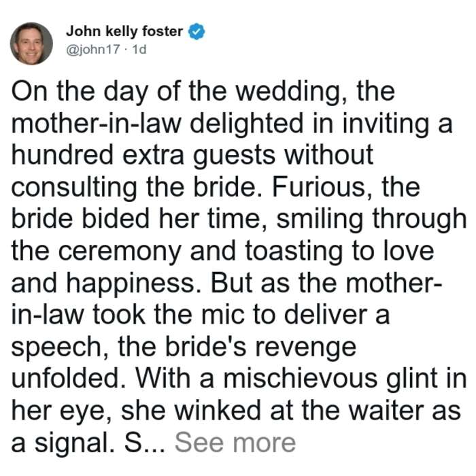The image size is (476, 476).
Task: Click the word 'mother-in-law' in the second line
Action: (97, 124)
